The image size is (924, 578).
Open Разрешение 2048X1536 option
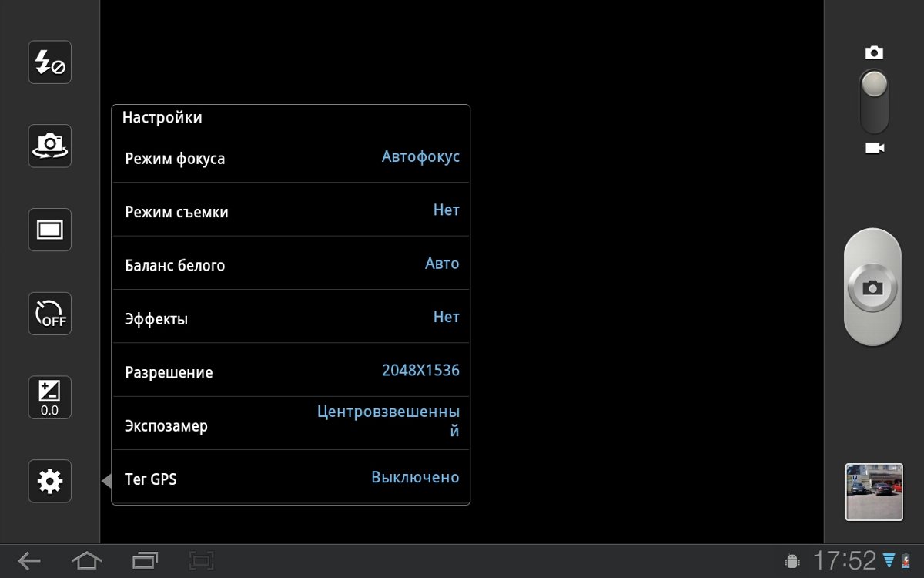[x=291, y=371]
